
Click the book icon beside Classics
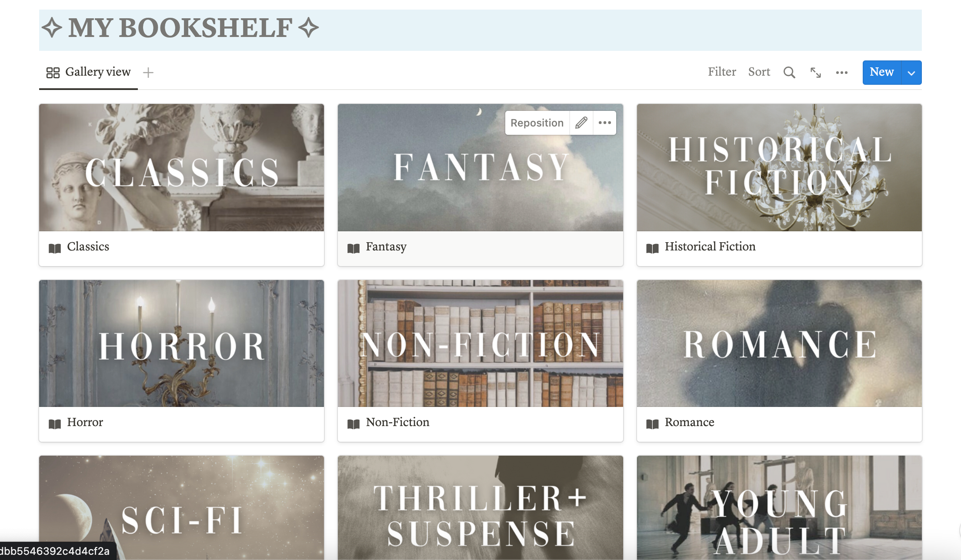tap(55, 248)
